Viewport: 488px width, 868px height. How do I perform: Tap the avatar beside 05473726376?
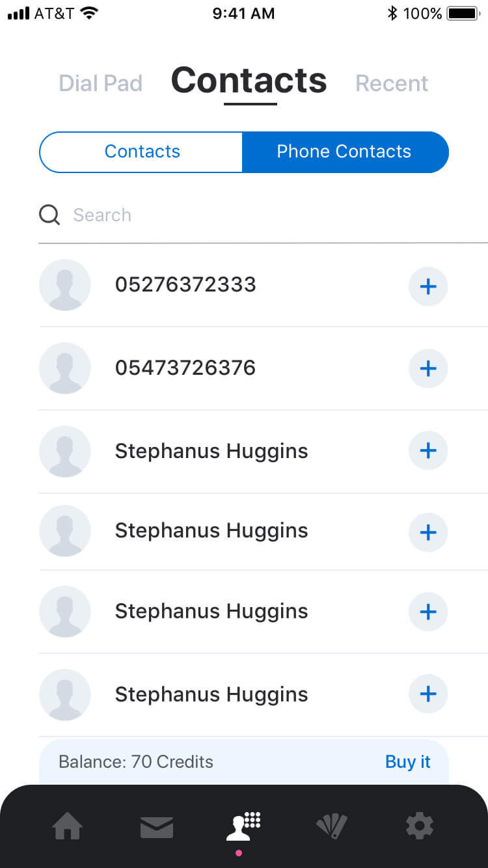tap(65, 368)
